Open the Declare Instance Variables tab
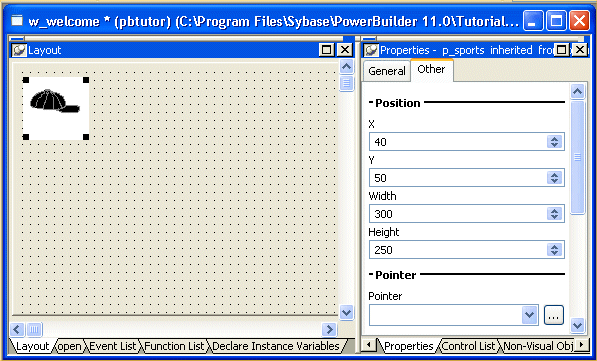Screen dimensions: 597x361 [x=276, y=346]
